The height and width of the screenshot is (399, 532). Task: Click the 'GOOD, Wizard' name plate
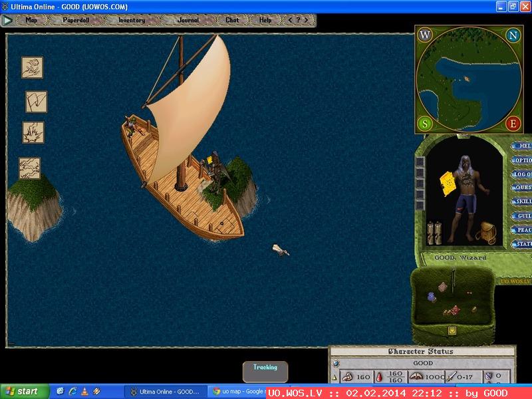point(460,258)
